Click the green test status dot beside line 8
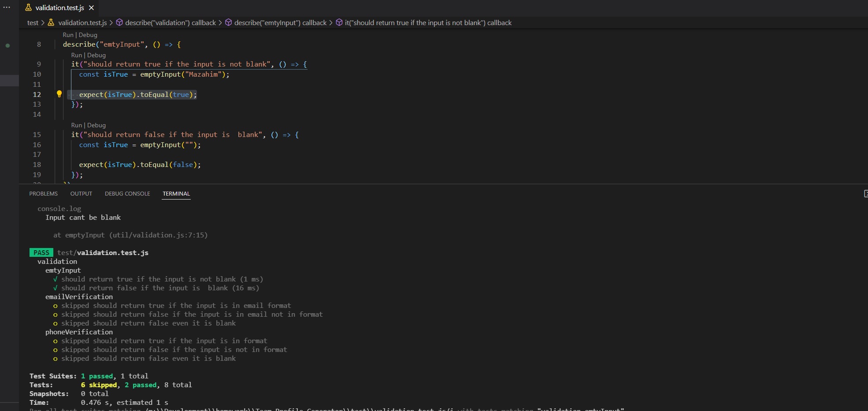868x411 pixels. pos(7,45)
